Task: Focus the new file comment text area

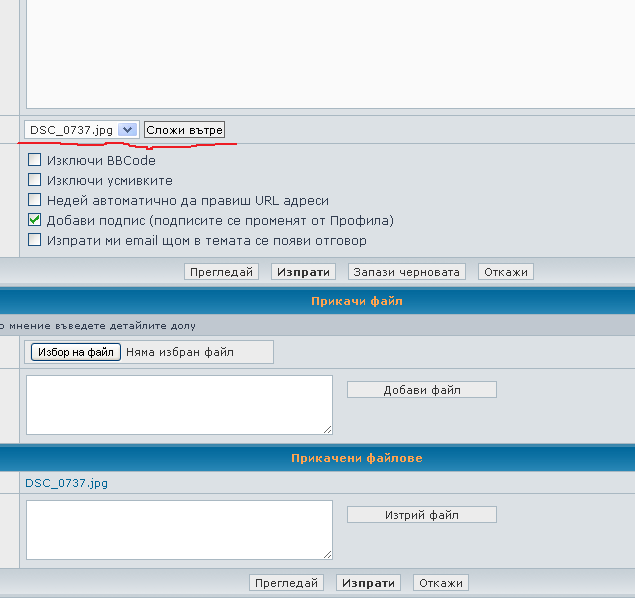Action: pyautogui.click(x=179, y=405)
